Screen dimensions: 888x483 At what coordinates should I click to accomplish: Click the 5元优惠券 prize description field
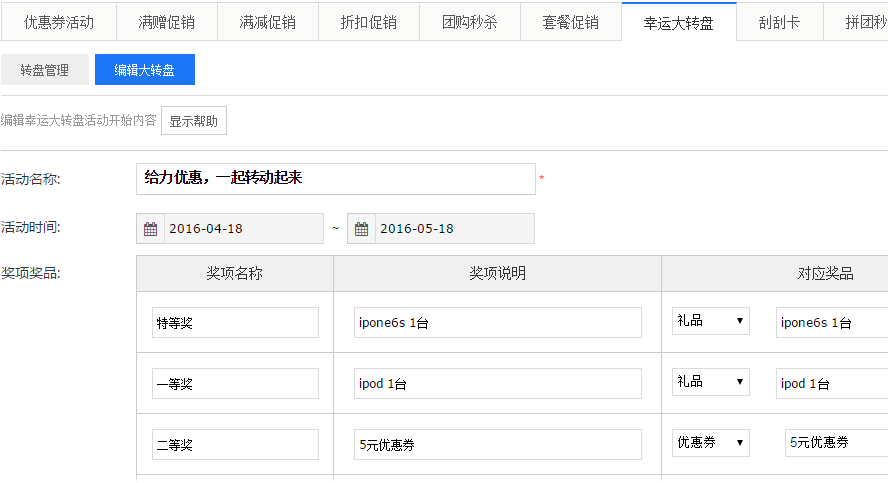pos(497,445)
